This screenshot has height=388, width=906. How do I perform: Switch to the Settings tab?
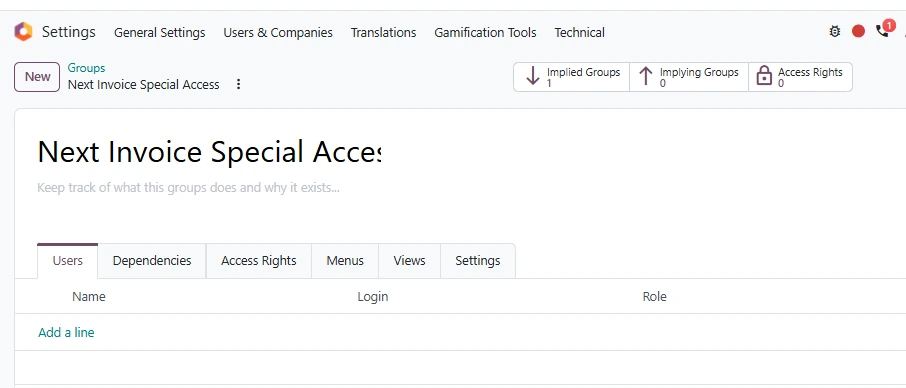point(478,261)
